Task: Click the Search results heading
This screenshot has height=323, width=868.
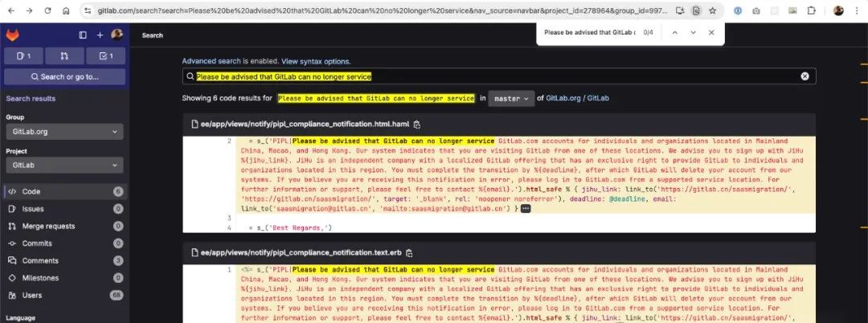Action: click(x=31, y=99)
